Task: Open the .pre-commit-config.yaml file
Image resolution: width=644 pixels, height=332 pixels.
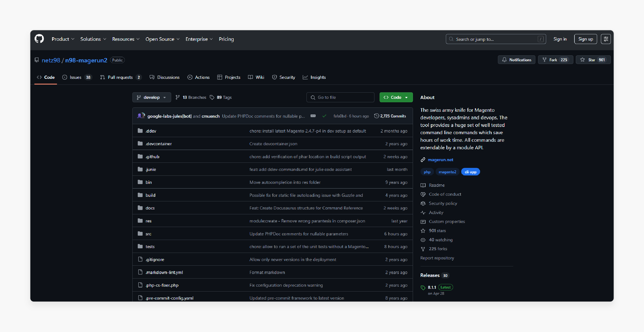Action: (x=170, y=298)
